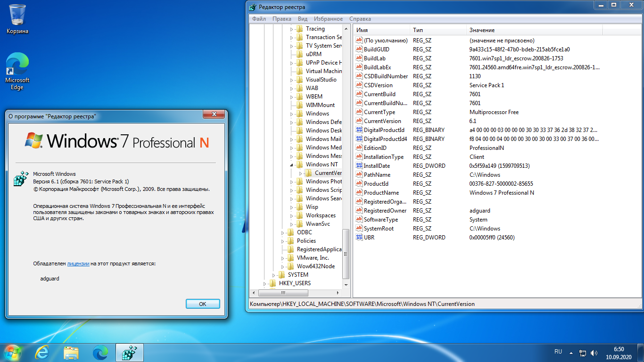This screenshot has width=644, height=362.
Task: Activate the Registry Editor taskbar button
Action: tap(129, 352)
